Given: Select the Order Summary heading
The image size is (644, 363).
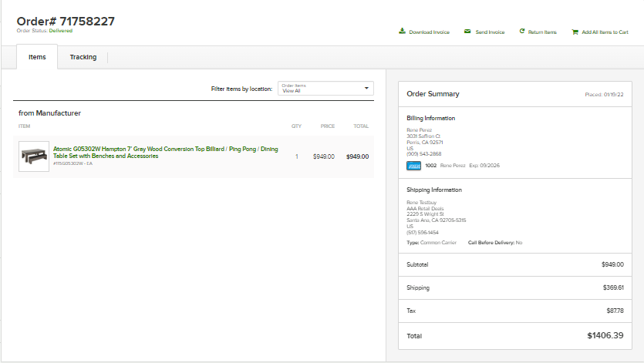Looking at the screenshot, I should [x=433, y=94].
